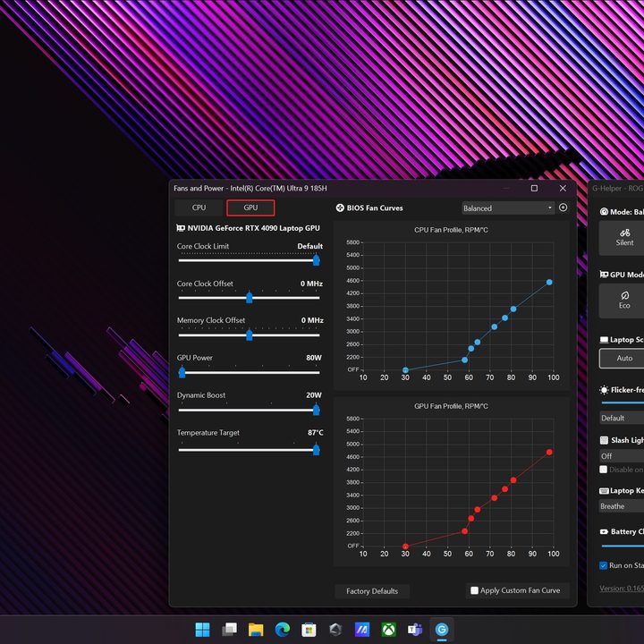
Task: Open Xbox app from the taskbar
Action: 388,629
